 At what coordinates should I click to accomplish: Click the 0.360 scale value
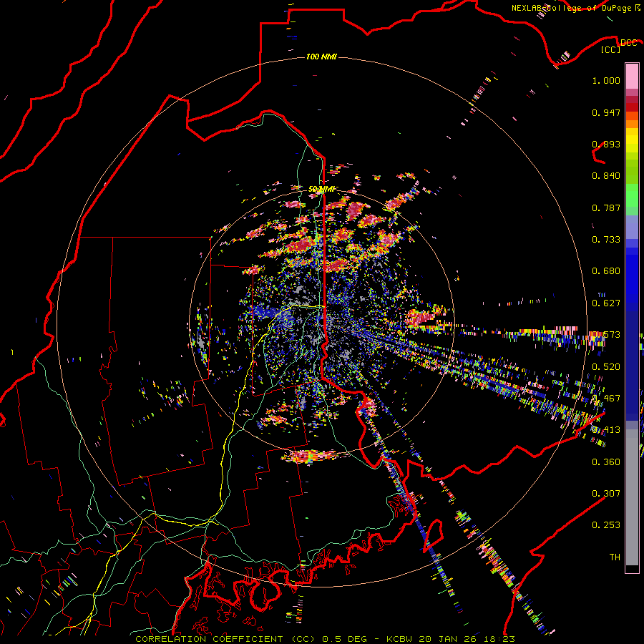606,462
